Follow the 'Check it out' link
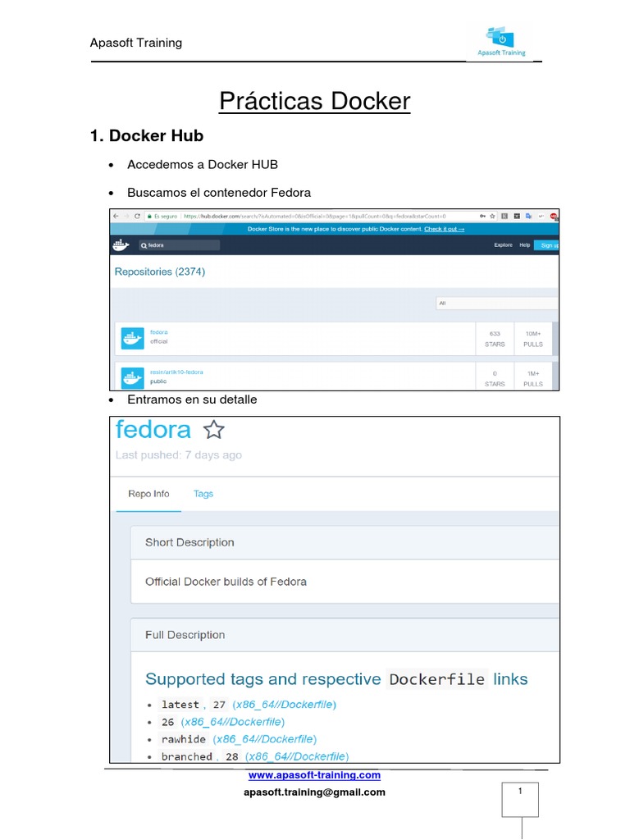This screenshot has width=630, height=840. pos(444,229)
